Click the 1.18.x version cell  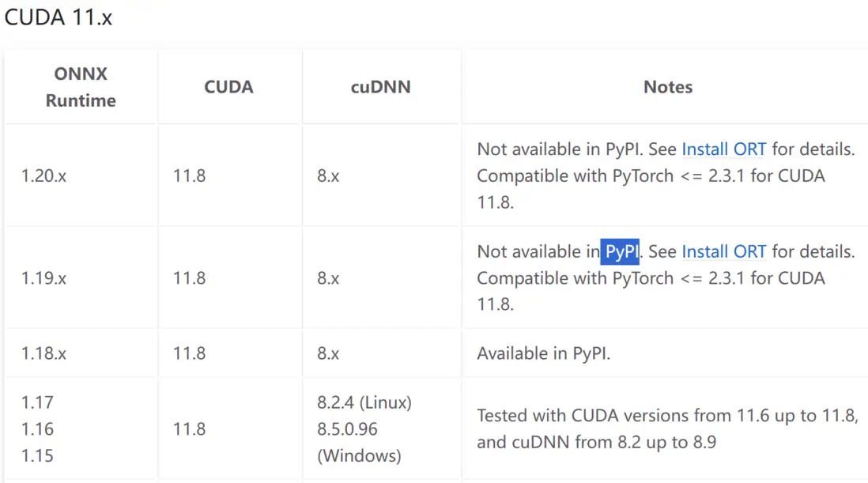click(x=43, y=353)
